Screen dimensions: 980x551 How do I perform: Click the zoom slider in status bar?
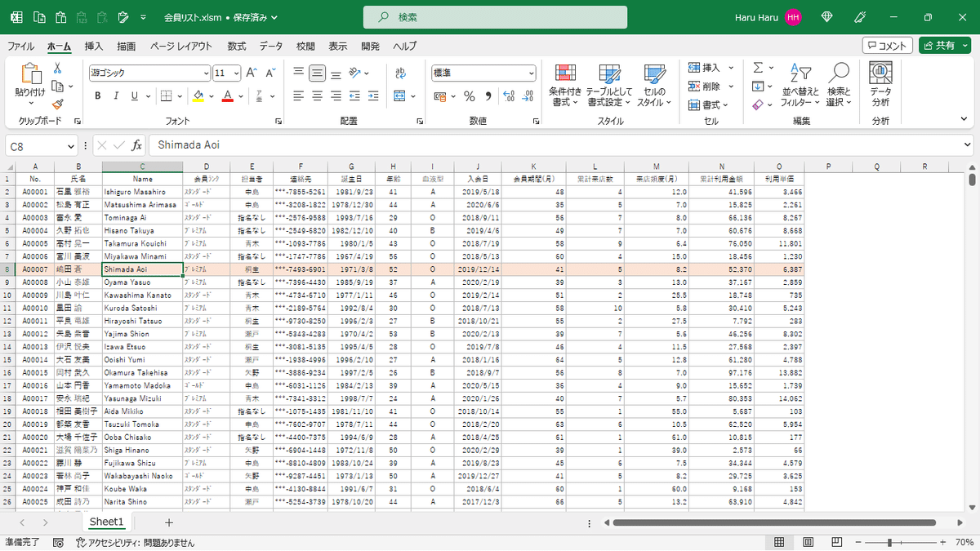pos(902,542)
